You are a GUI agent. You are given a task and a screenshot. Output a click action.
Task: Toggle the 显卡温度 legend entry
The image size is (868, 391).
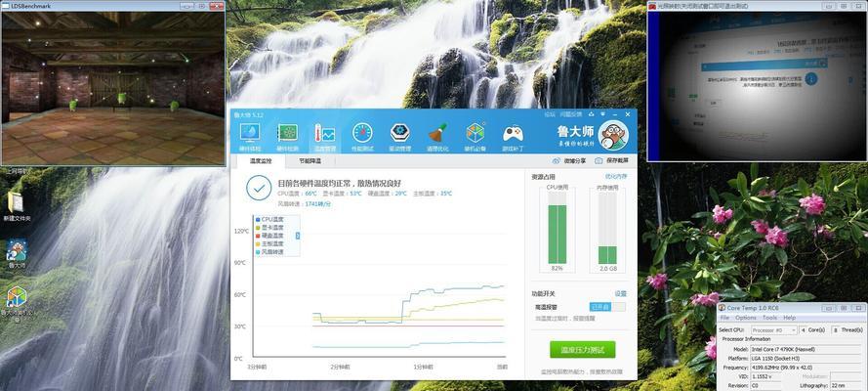(269, 227)
